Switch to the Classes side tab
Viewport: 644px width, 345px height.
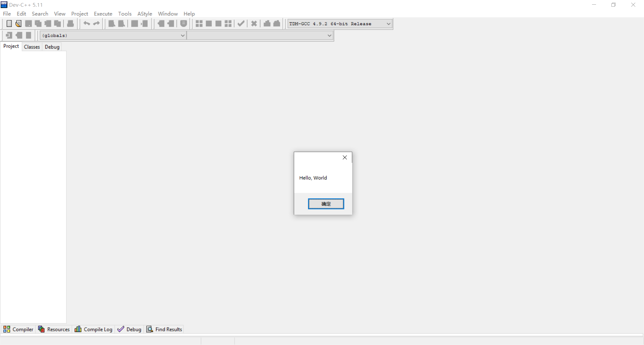pyautogui.click(x=32, y=47)
